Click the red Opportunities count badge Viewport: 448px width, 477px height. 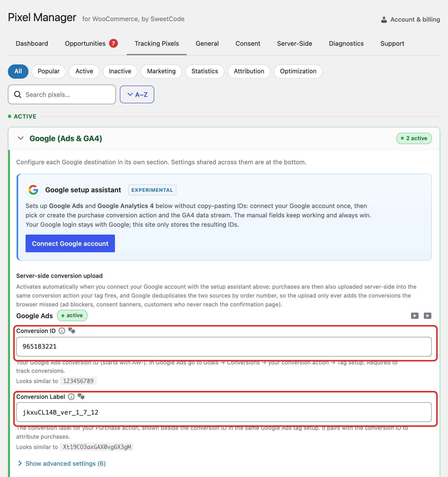pyautogui.click(x=113, y=43)
